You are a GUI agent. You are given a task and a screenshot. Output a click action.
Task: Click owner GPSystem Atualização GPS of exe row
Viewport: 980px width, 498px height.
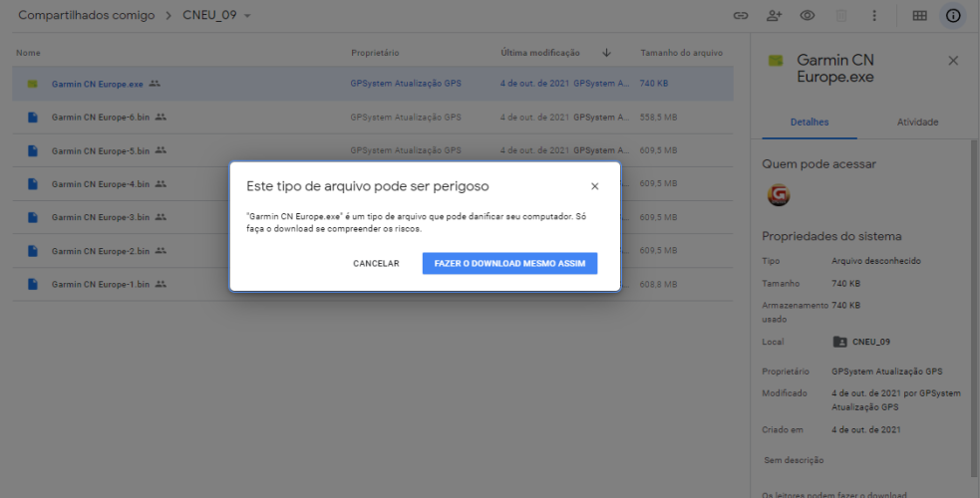coord(406,83)
